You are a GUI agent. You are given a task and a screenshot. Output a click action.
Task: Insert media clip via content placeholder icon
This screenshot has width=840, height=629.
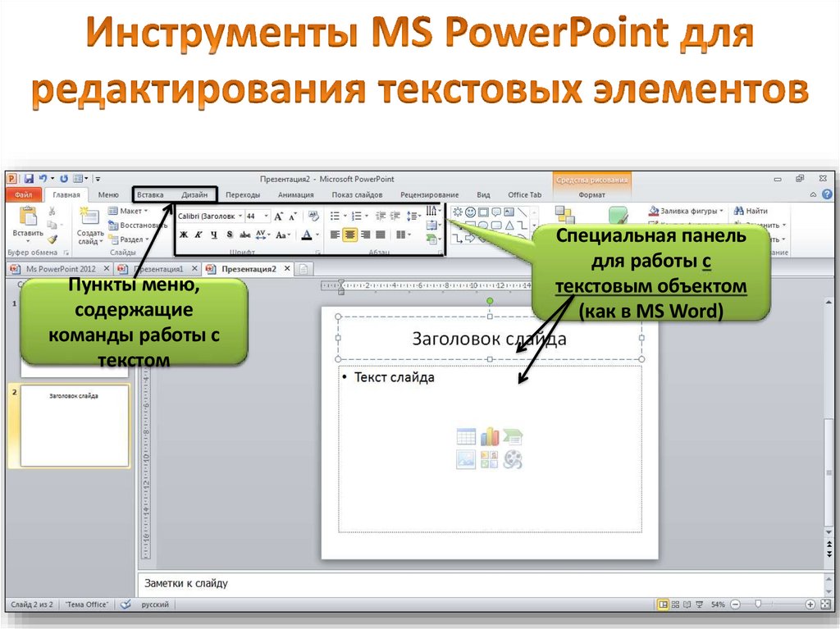[x=513, y=460]
